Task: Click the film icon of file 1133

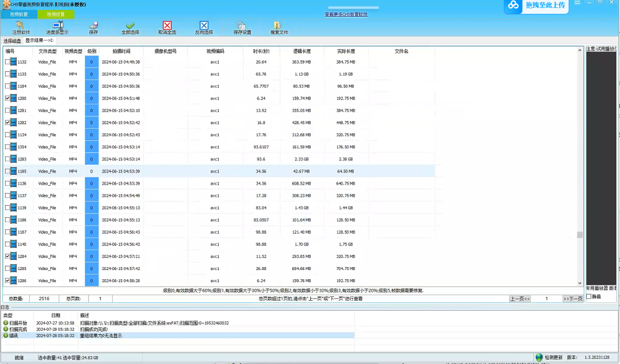Action: pos(13,74)
